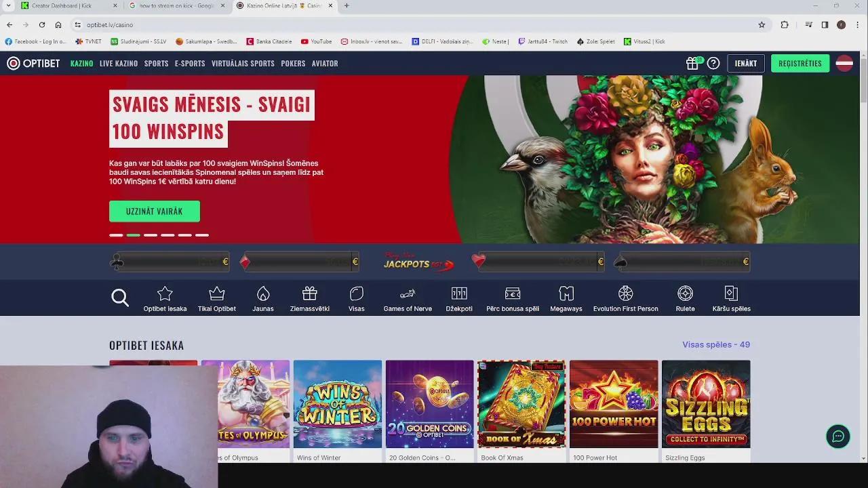Select the Visas games category
The height and width of the screenshot is (488, 868).
tap(357, 299)
